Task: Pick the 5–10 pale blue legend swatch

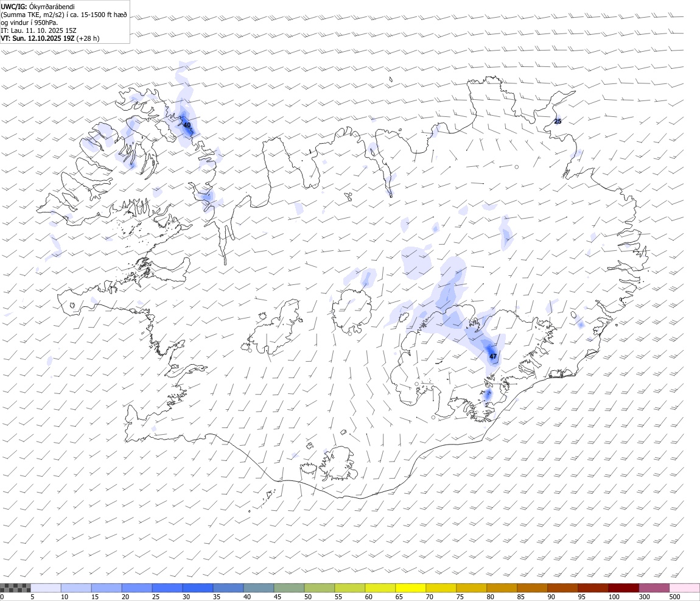Action: pyautogui.click(x=46, y=588)
